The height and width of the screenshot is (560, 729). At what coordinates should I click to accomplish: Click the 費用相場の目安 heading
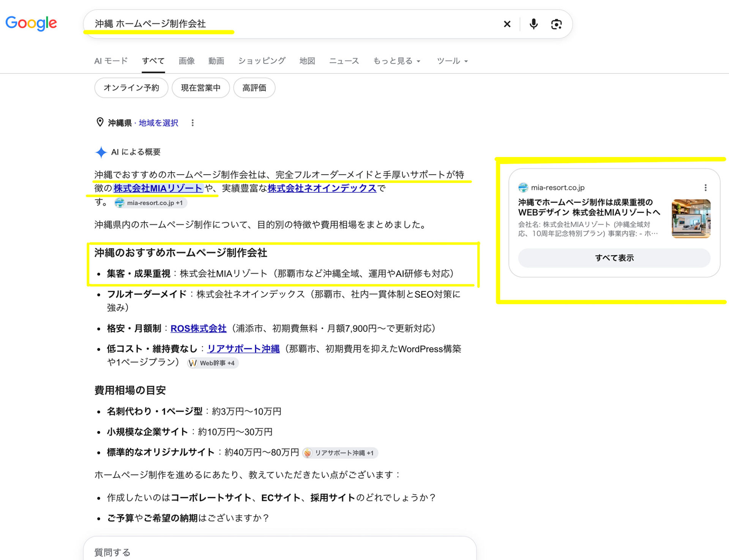(130, 390)
